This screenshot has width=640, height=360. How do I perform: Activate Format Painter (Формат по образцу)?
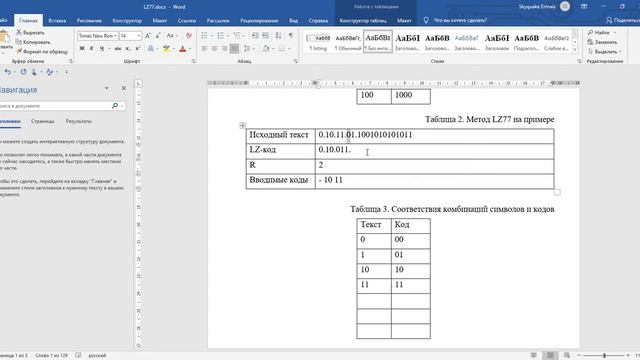(42, 52)
